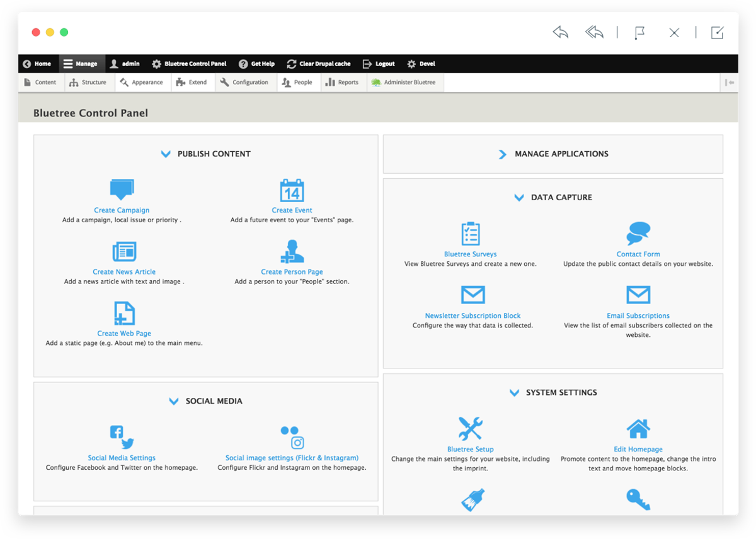This screenshot has width=756, height=539.
Task: Expand the Manage Applications section
Action: pyautogui.click(x=502, y=154)
